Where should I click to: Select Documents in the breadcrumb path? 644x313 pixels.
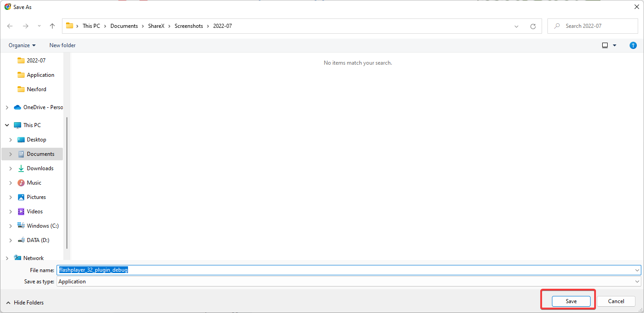124,26
